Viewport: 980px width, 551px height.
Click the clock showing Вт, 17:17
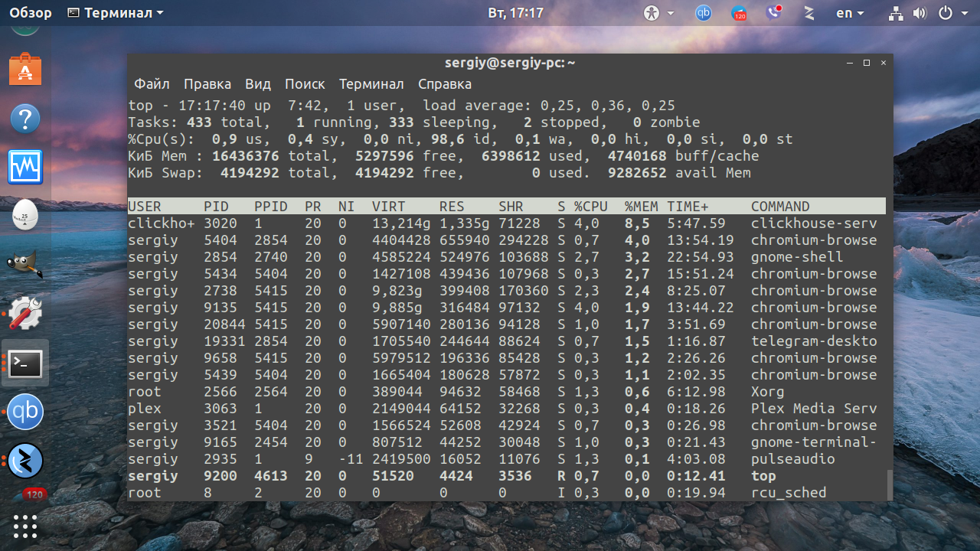click(x=515, y=13)
